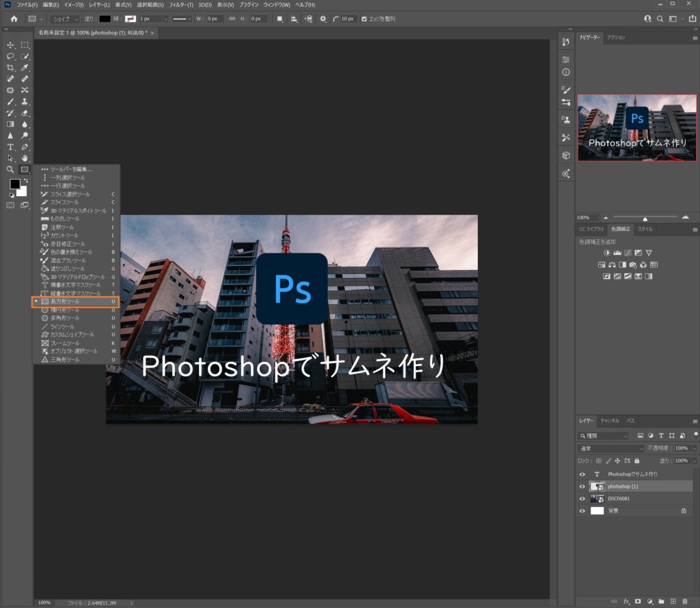Close the 名称未設定 1 document tab
700x608 pixels.
[x=152, y=33]
